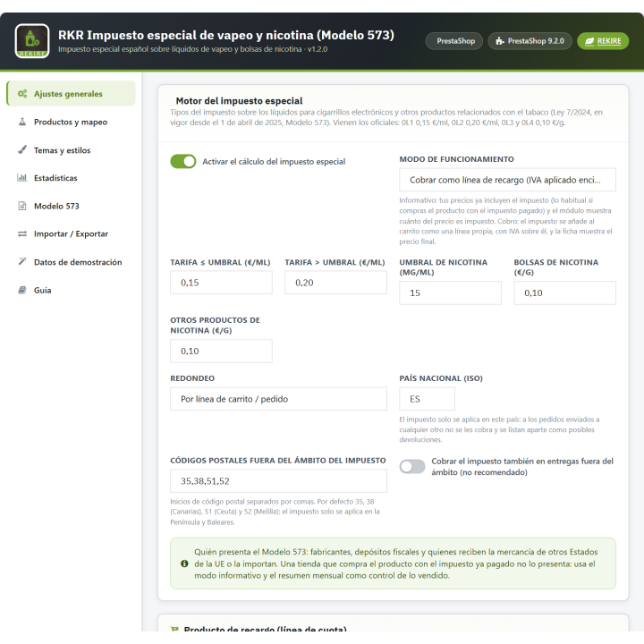Click the excluded postal codes input field
The image size is (644, 644).
click(278, 481)
